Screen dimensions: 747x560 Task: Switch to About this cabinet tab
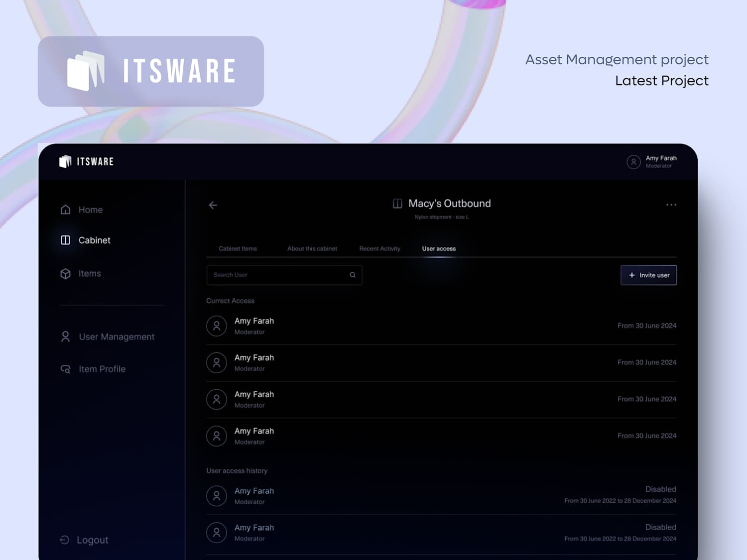click(x=312, y=248)
